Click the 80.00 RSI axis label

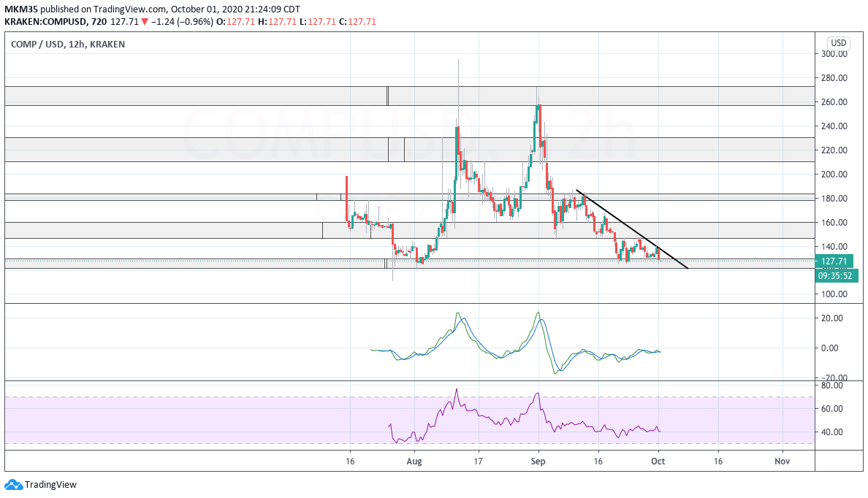831,386
